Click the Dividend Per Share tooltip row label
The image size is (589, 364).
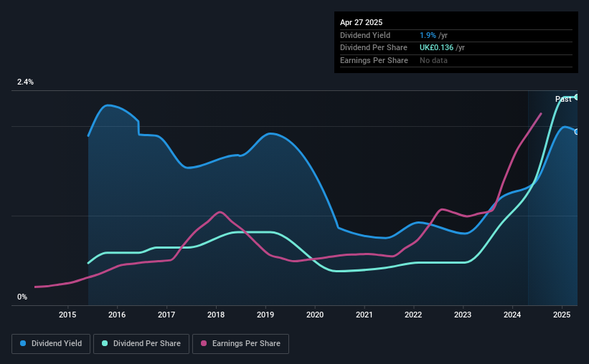point(373,48)
